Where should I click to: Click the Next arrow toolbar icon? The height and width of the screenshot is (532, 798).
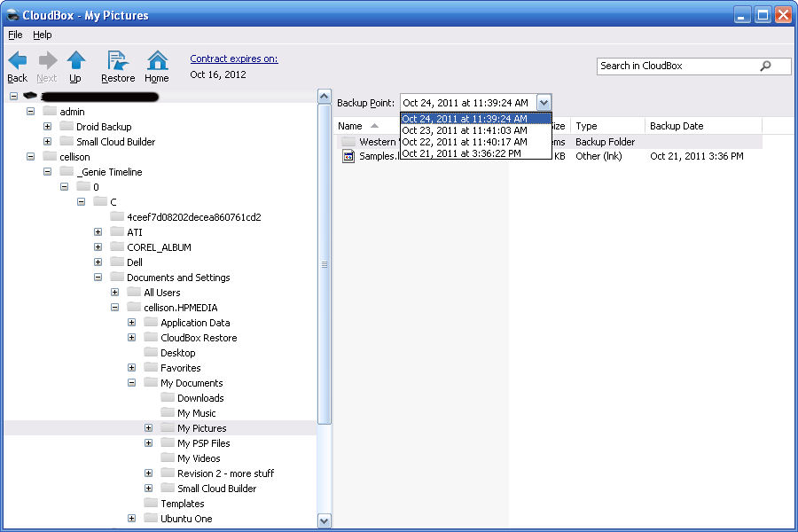click(47, 60)
